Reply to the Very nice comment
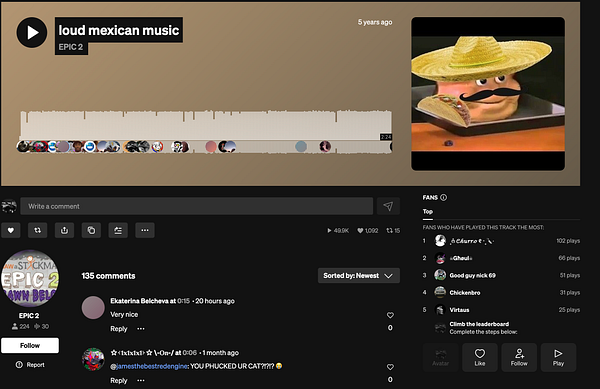The width and height of the screenshot is (600, 389). coord(119,329)
